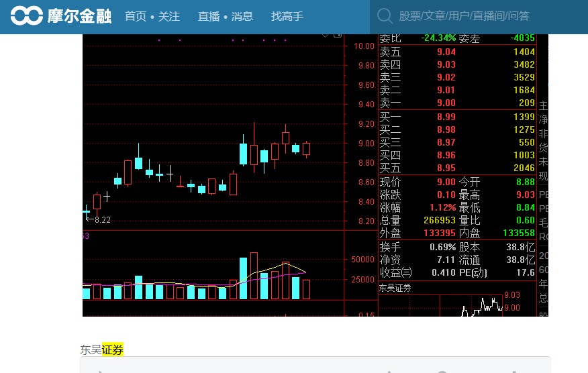Screen dimensions: 588x373
Task: Open 找高手 page
Action: (287, 17)
